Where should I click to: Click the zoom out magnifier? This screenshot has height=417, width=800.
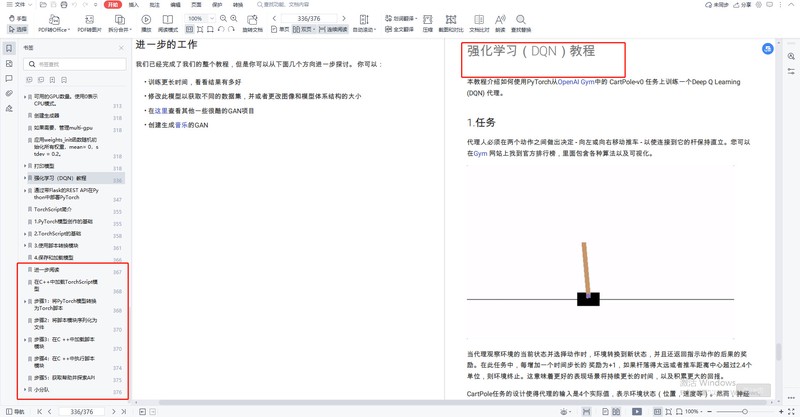tap(223, 18)
